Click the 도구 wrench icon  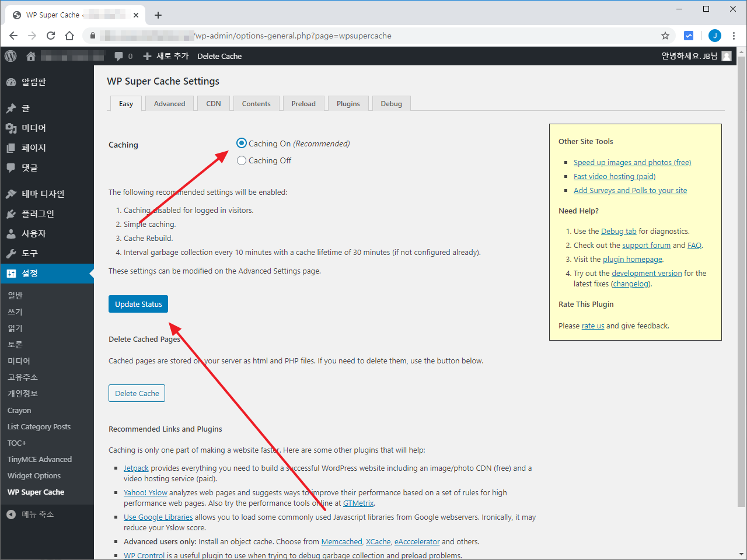click(11, 253)
